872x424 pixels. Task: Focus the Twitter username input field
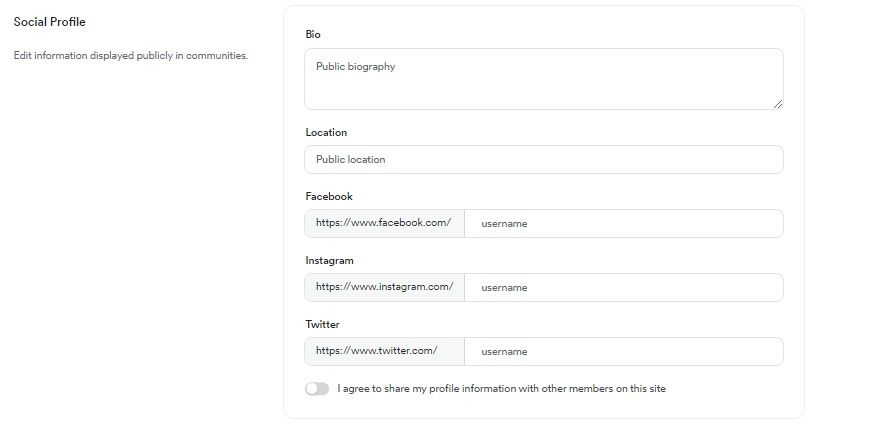click(x=623, y=352)
